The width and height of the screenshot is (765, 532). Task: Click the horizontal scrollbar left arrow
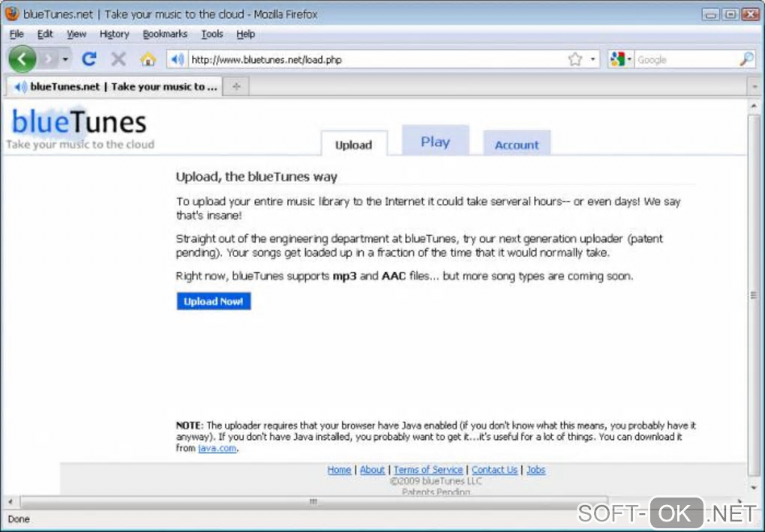pos(10,501)
